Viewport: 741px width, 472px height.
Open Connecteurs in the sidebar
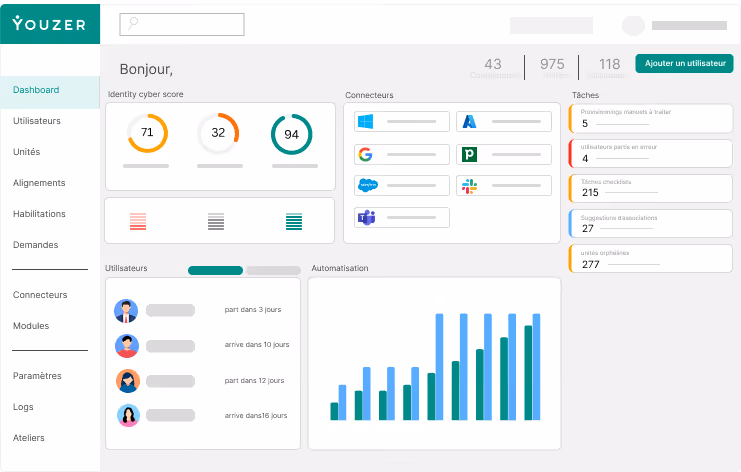40,295
